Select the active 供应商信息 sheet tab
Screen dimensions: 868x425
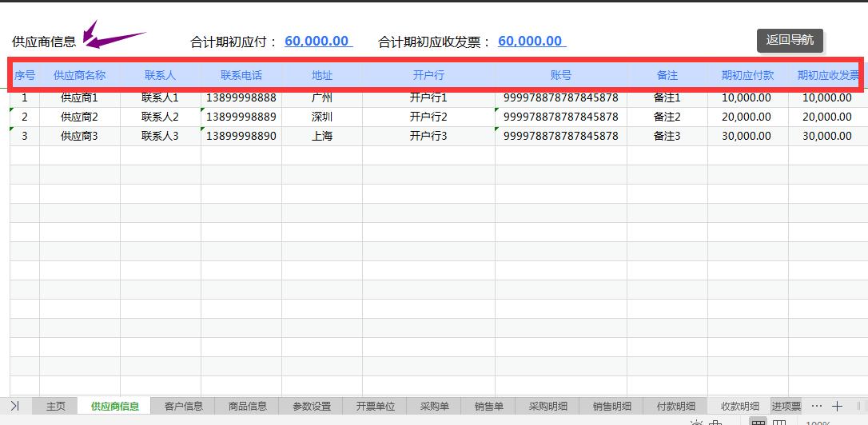[x=114, y=406]
